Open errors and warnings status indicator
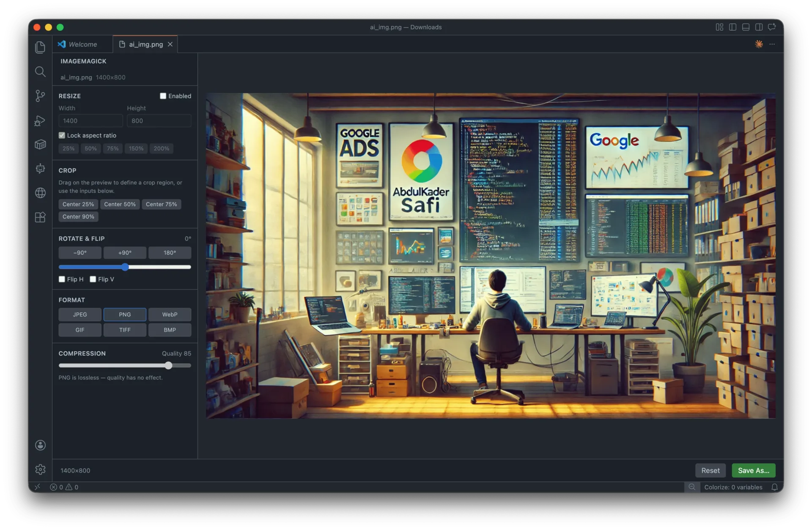 coord(64,487)
